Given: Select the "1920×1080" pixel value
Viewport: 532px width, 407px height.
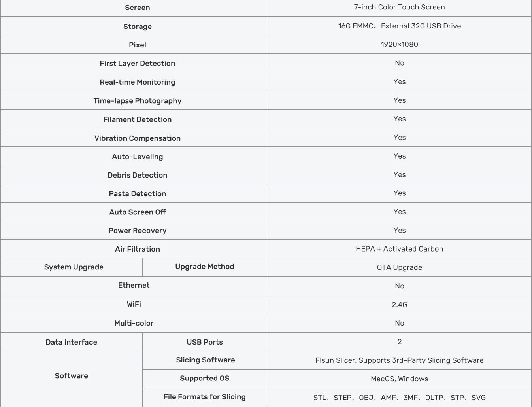Looking at the screenshot, I should tap(399, 44).
